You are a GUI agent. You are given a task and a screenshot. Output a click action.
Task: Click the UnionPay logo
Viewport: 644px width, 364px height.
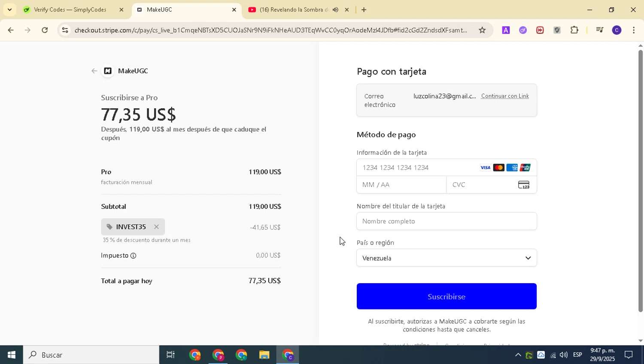tap(525, 168)
